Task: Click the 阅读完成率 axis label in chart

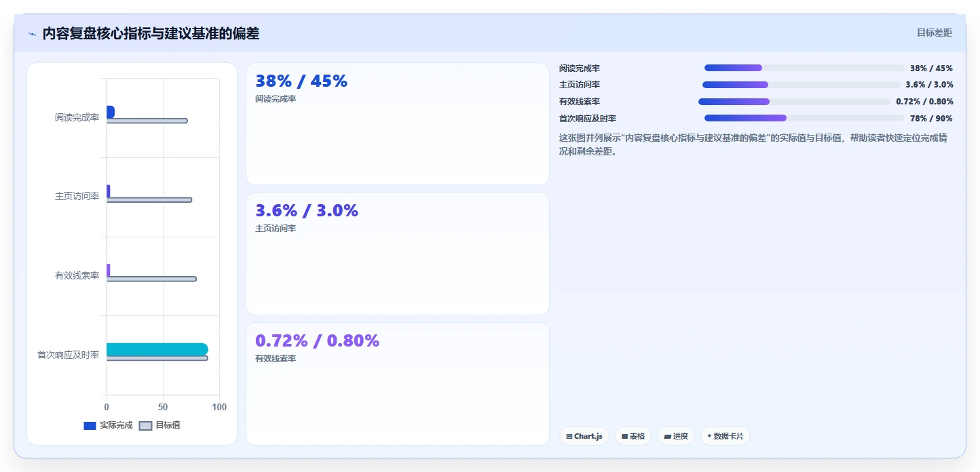Action: click(x=77, y=117)
